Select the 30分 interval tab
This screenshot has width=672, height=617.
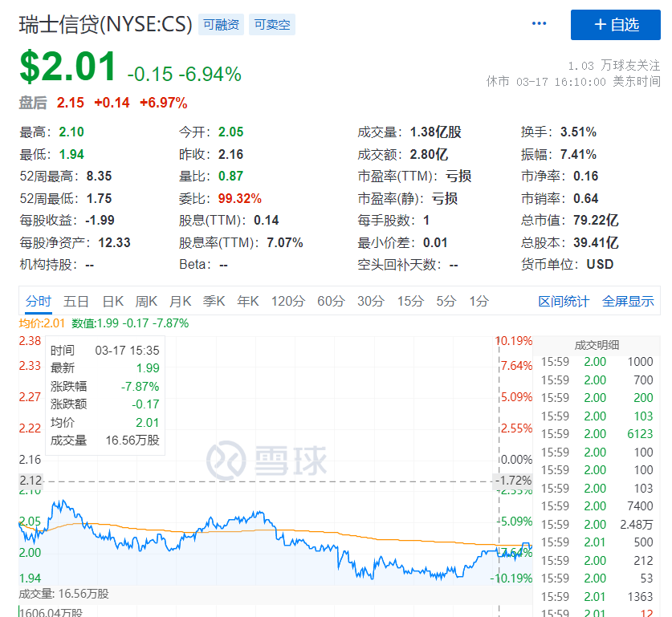(371, 302)
